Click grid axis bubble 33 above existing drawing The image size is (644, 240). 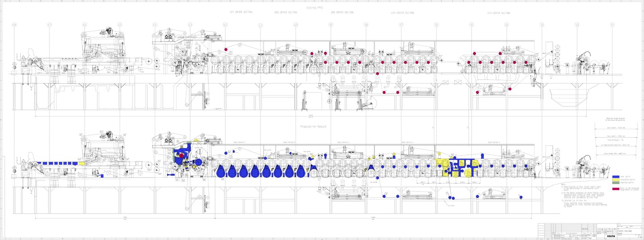[x=542, y=24]
